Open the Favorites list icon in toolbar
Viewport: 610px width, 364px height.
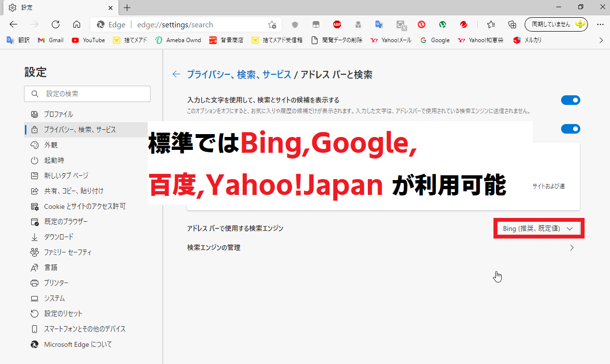pyautogui.click(x=491, y=24)
